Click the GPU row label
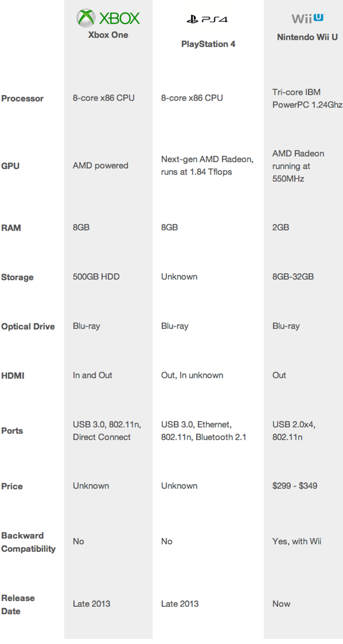This screenshot has height=644, width=343. (x=10, y=166)
